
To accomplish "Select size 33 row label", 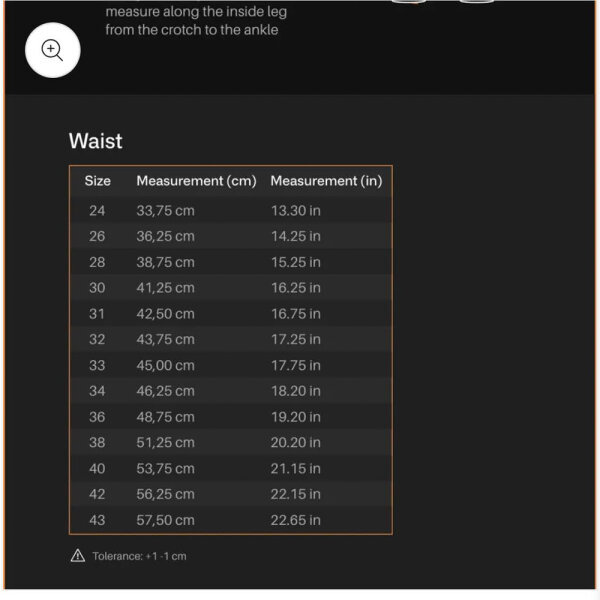I will pos(97,366).
